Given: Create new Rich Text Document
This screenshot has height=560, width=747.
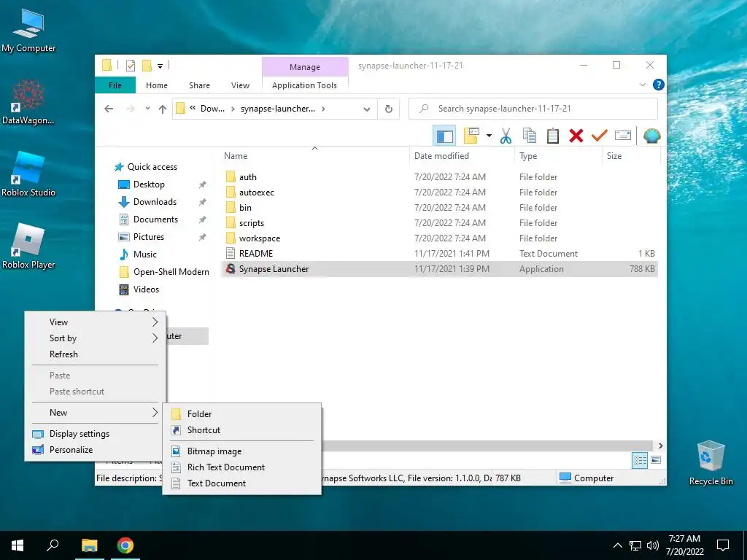Looking at the screenshot, I should tap(242, 467).
